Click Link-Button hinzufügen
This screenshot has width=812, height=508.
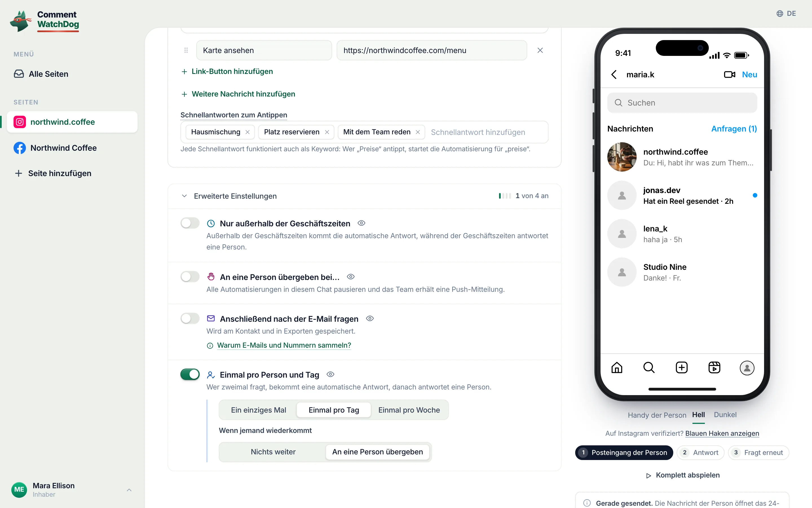tap(227, 72)
